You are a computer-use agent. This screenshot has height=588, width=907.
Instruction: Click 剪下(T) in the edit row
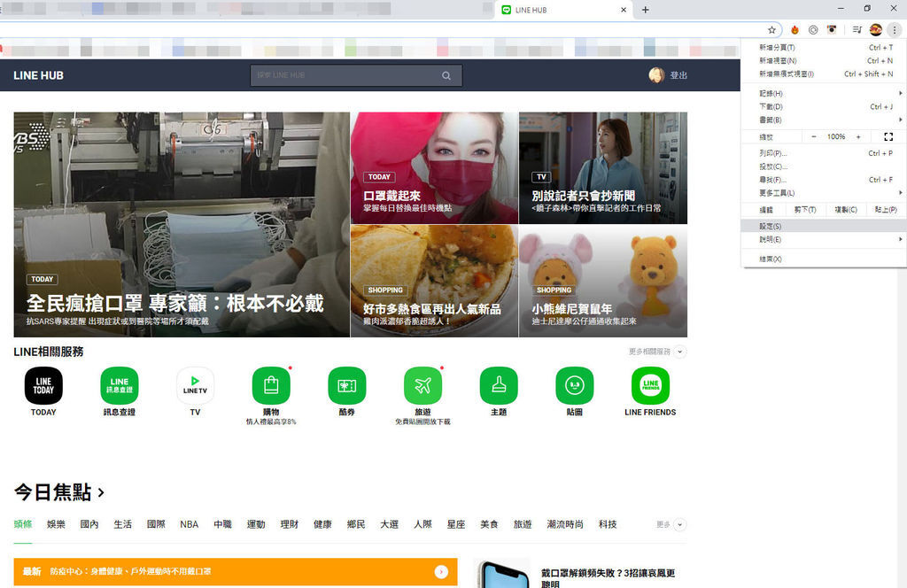point(804,210)
